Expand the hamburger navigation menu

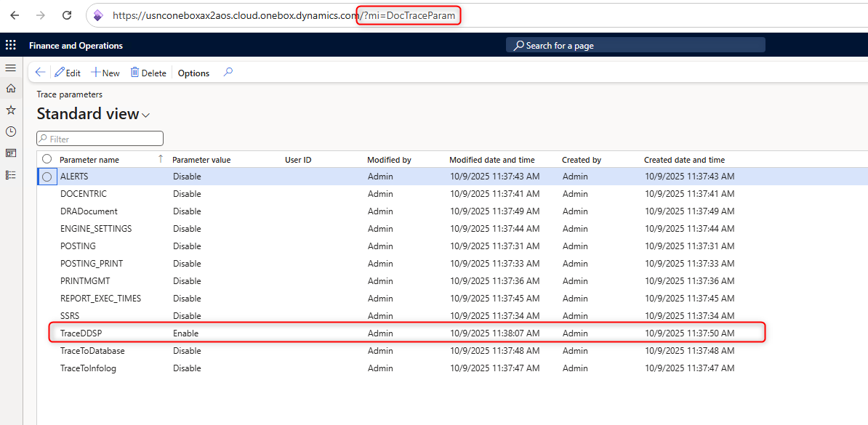[x=11, y=68]
